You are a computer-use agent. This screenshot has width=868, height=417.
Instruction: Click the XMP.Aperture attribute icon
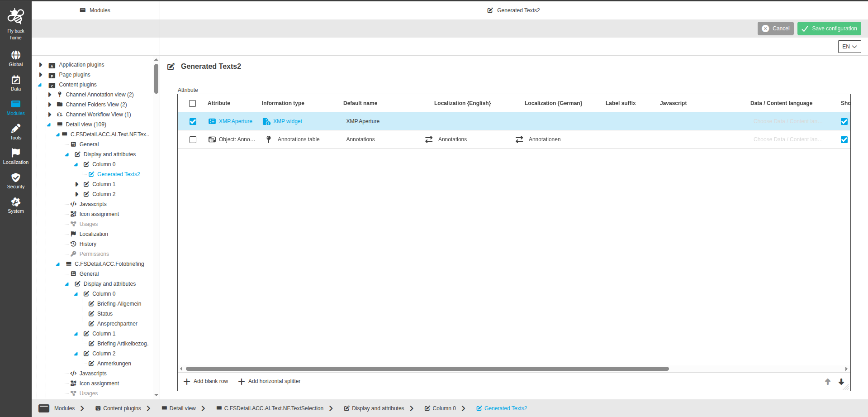pyautogui.click(x=212, y=121)
